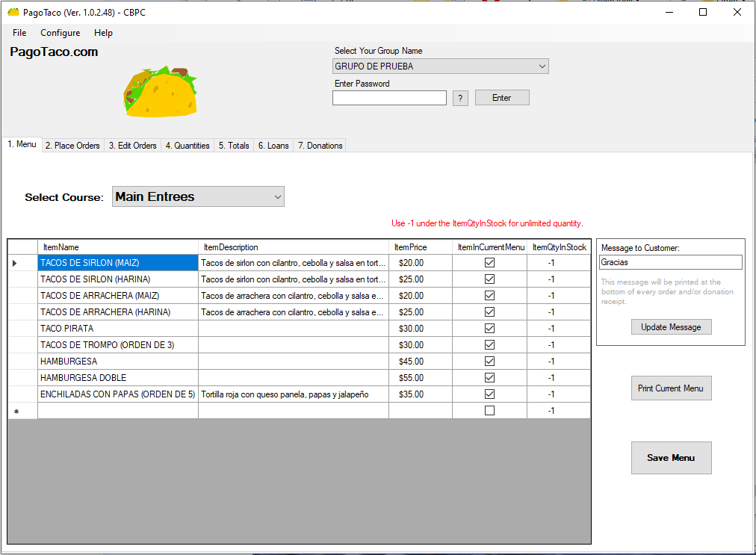
Task: Select the TACO PIRATA name cell
Action: tap(118, 329)
